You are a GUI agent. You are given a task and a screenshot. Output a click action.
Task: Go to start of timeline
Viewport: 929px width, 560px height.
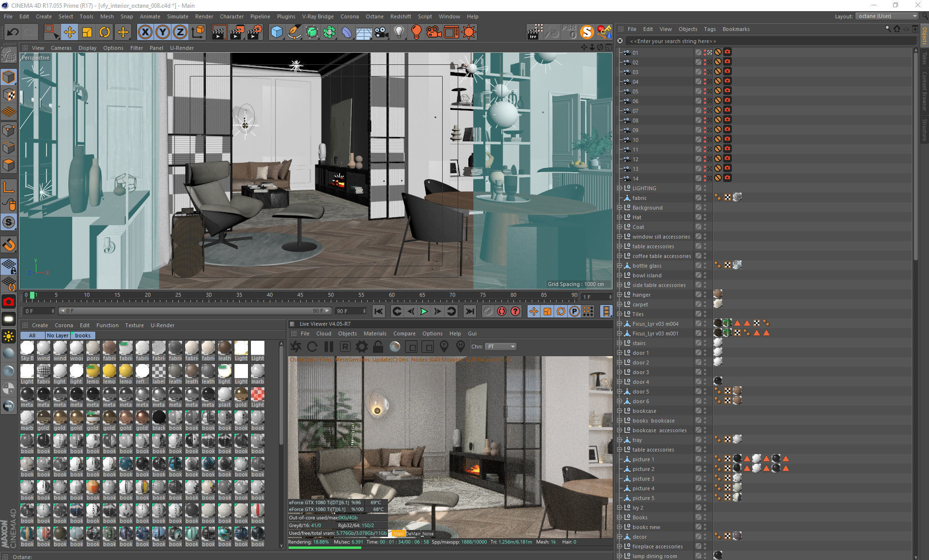pos(379,311)
